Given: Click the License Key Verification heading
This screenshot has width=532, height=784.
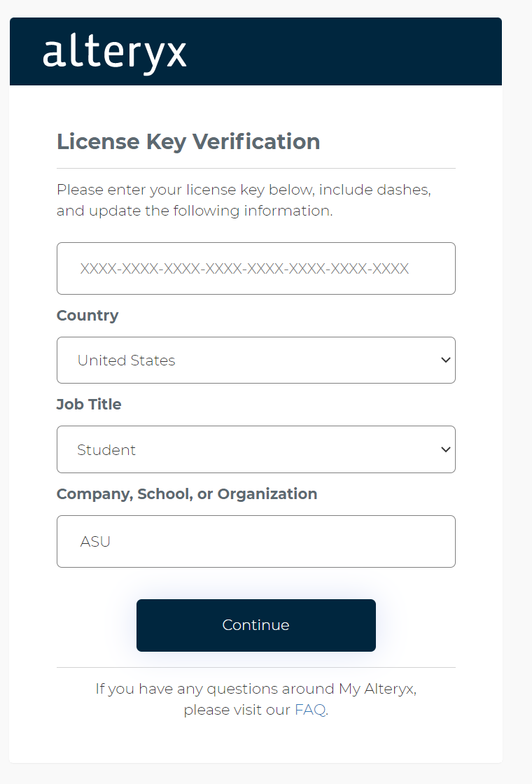Looking at the screenshot, I should [x=188, y=141].
